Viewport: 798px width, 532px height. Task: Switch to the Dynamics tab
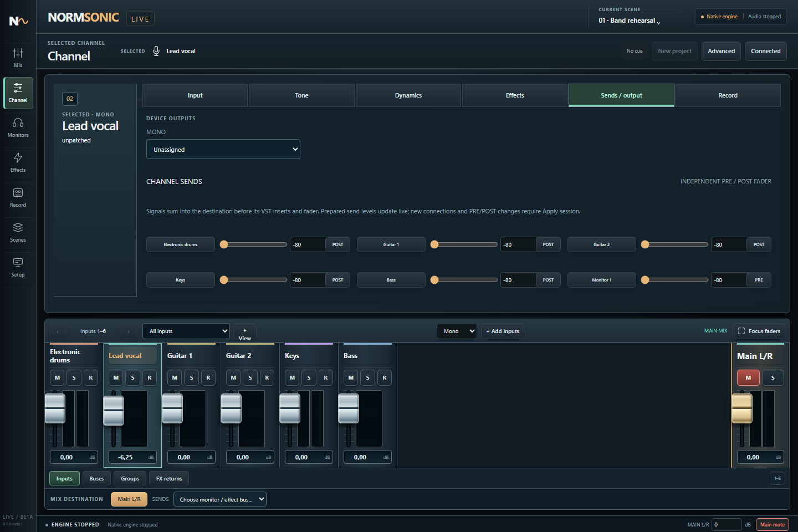408,95
